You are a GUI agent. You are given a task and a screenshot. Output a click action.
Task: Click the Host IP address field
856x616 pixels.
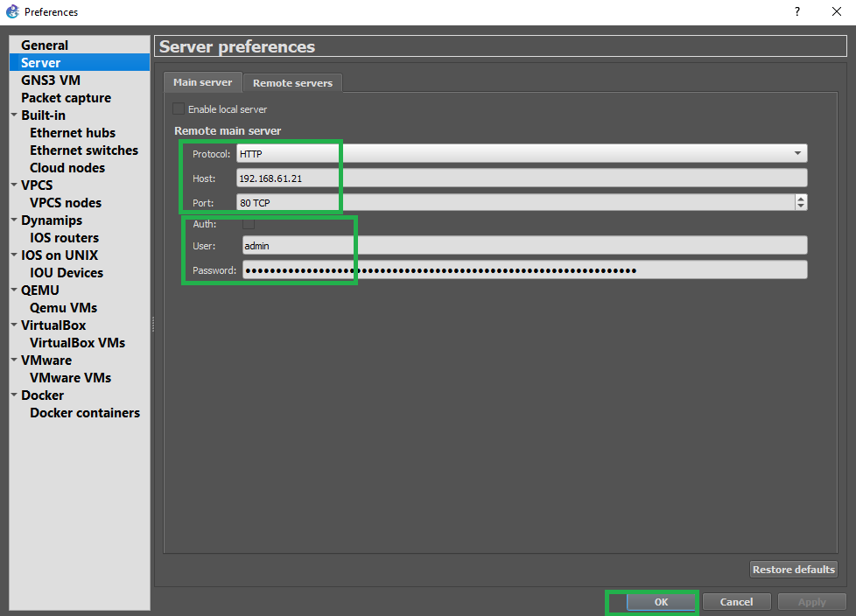pyautogui.click(x=521, y=178)
